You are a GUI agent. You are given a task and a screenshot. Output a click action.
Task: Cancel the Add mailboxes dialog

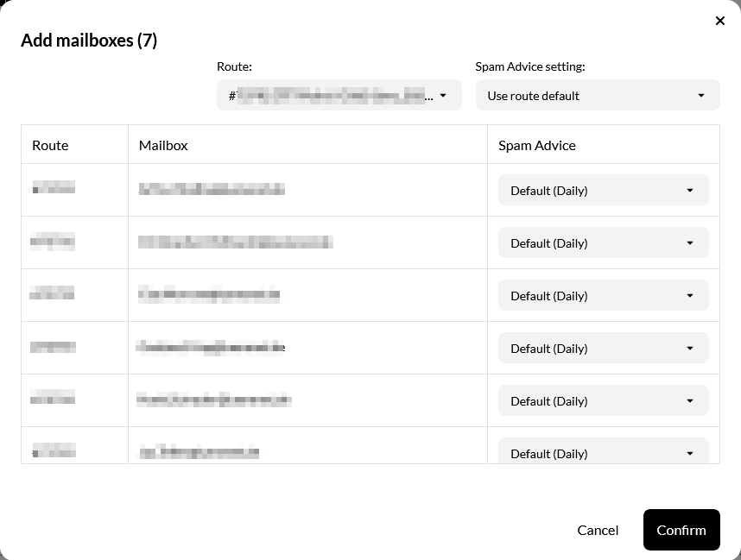[598, 530]
